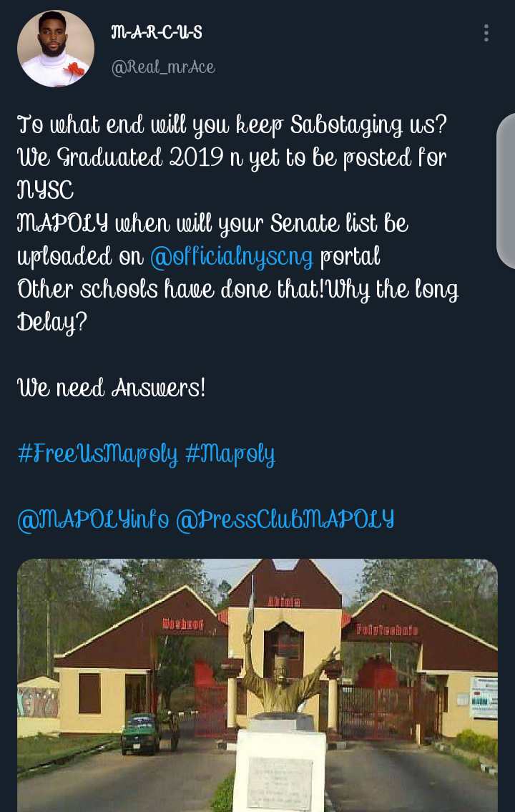Open the #Mapoly hashtag
The width and height of the screenshot is (515, 812).
(x=230, y=454)
